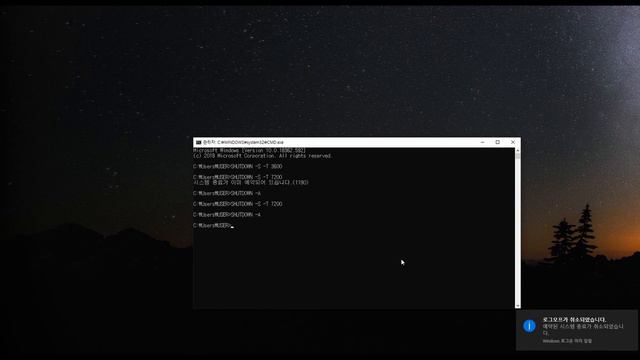This screenshot has height=360, width=640.
Task: Click the CMD icon in the title bar
Action: pos(198,142)
